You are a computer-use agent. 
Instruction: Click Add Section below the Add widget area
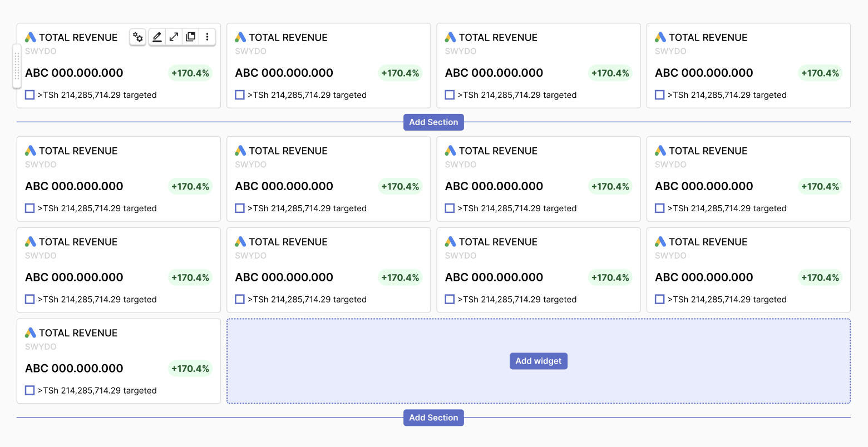point(433,418)
